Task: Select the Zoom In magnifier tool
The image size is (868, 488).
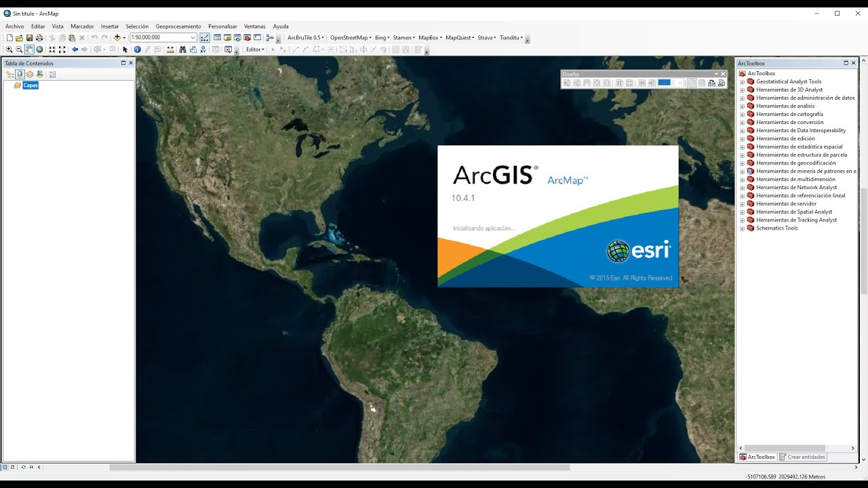Action: tap(9, 49)
